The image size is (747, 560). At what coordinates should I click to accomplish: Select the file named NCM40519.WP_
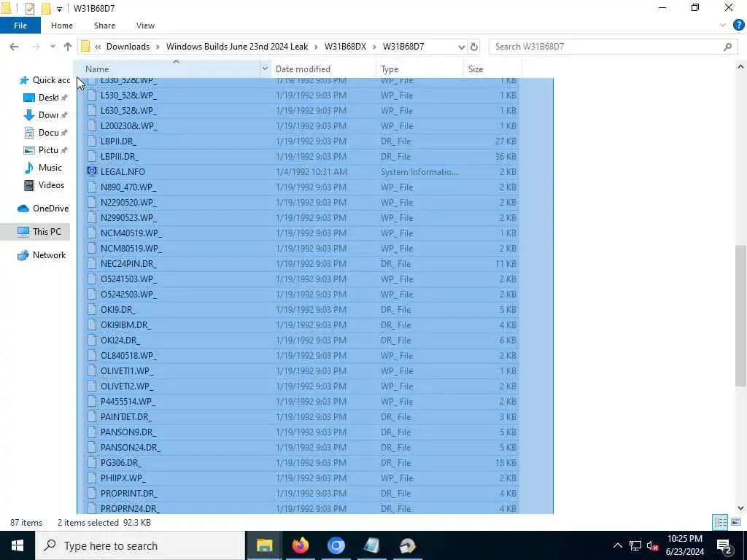tap(131, 233)
